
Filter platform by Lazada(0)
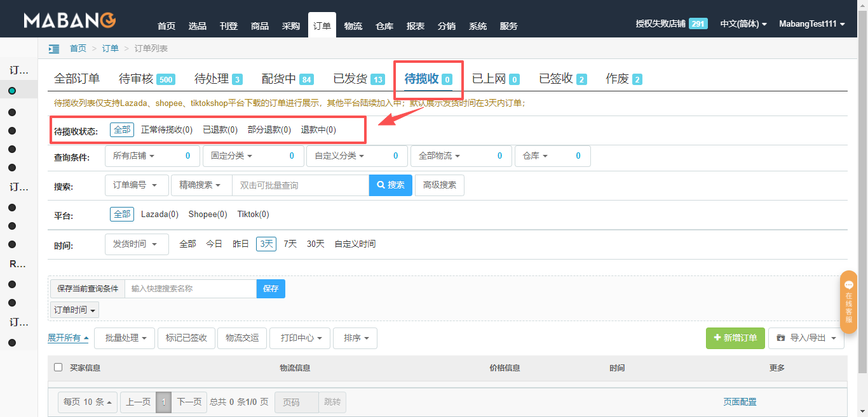[x=159, y=215]
